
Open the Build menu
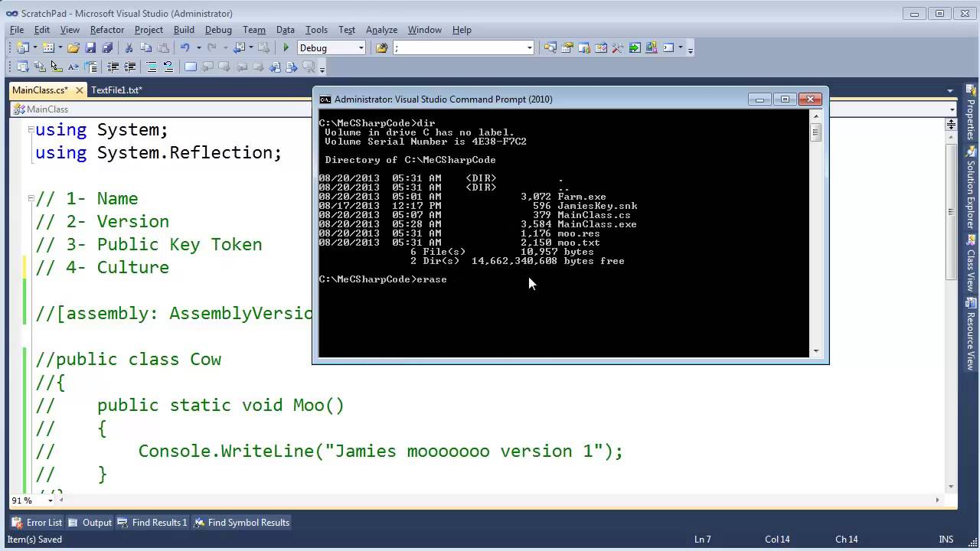[184, 30]
